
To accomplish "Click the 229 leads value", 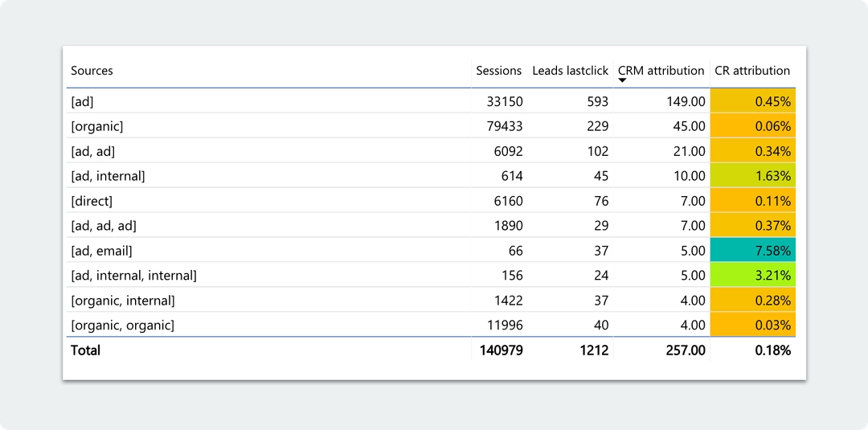I will click(x=598, y=126).
